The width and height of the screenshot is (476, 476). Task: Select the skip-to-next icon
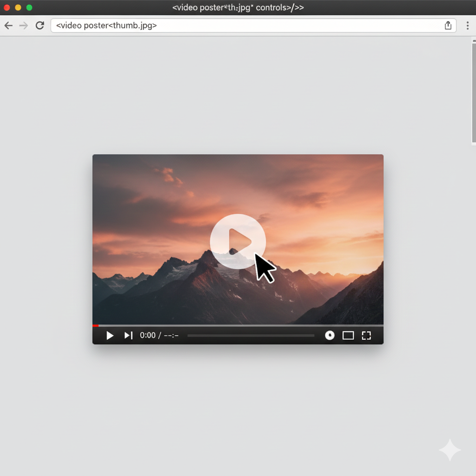click(x=128, y=335)
